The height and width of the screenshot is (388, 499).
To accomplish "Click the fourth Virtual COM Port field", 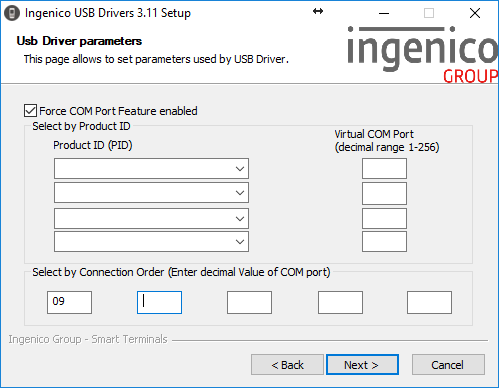I will click(x=384, y=242).
